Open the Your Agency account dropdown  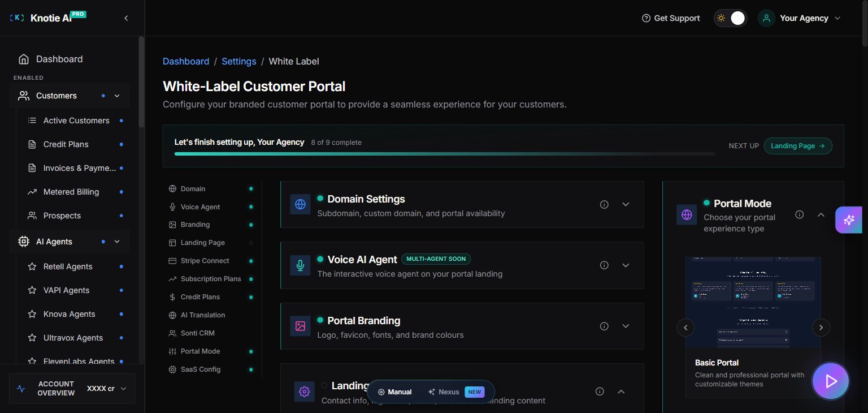(800, 18)
